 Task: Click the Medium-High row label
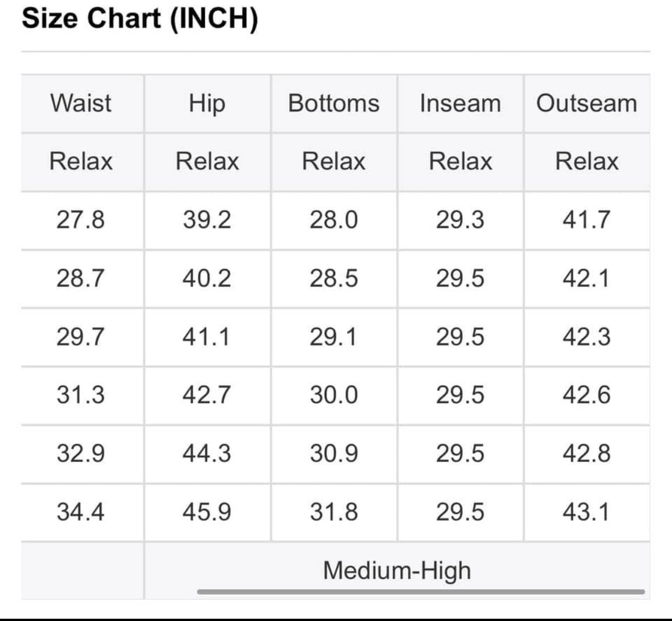397,570
